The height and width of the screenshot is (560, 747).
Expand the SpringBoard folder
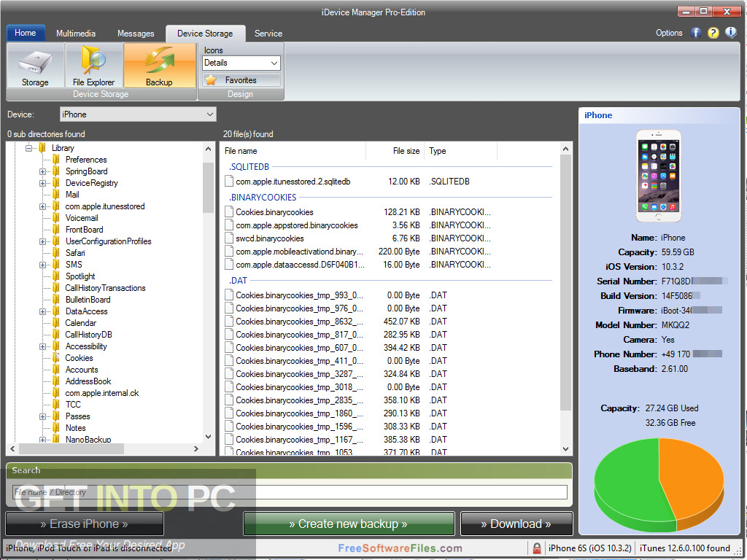pos(42,171)
